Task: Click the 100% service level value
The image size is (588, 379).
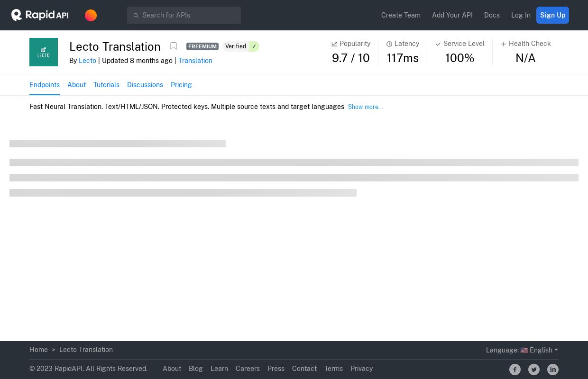Action: coord(460,58)
